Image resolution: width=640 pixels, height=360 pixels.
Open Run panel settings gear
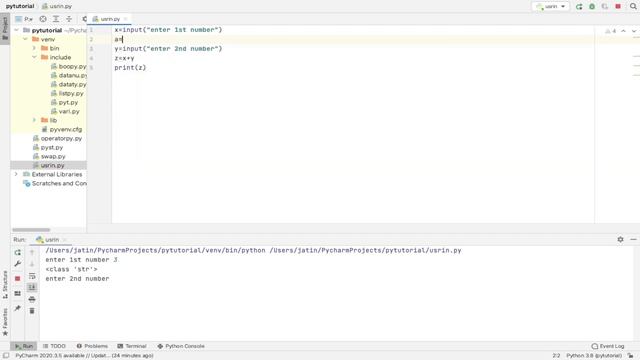coord(620,240)
